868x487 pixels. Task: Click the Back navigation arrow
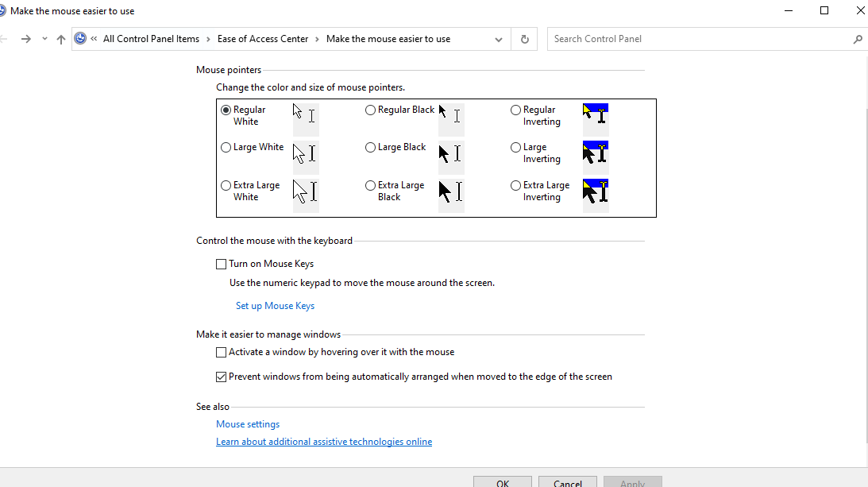coord(4,39)
